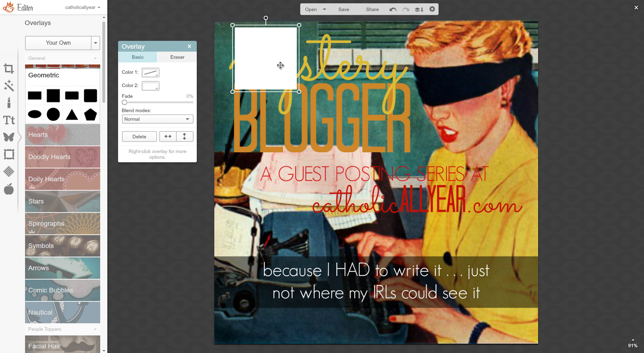Flip the overlay horizontally
This screenshot has width=644, height=353.
click(168, 137)
